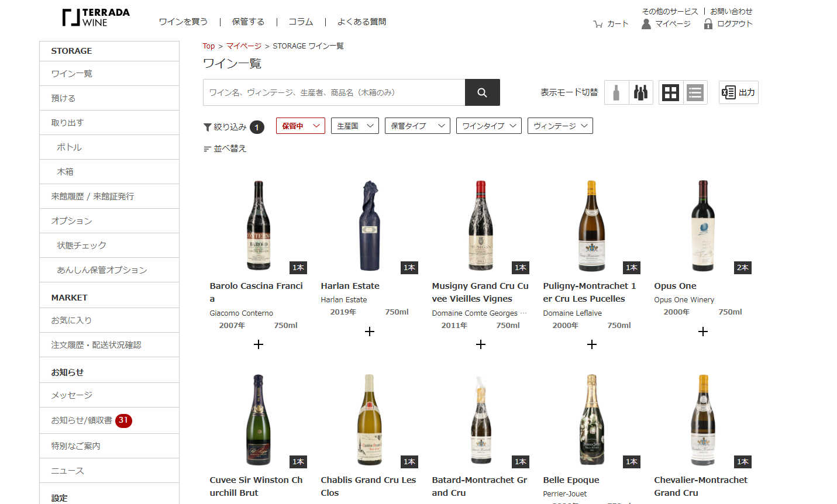Open Opus One wine title
837x504 pixels.
pyautogui.click(x=675, y=286)
